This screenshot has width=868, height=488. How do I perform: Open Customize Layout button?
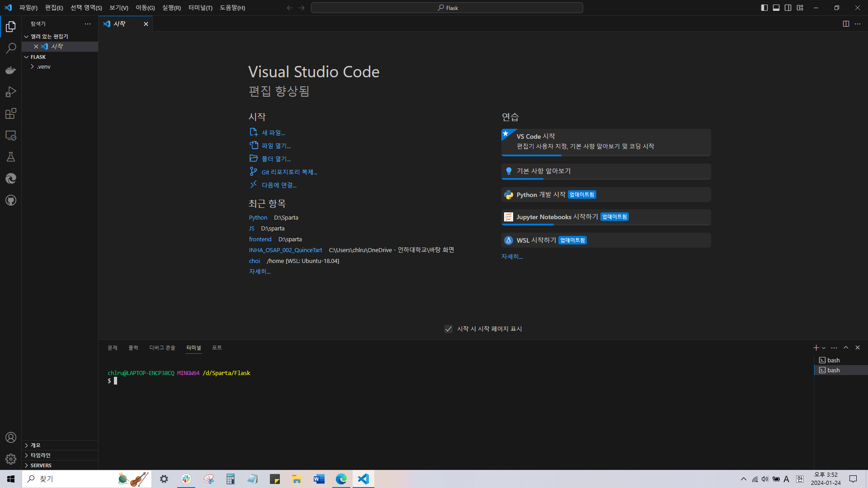coord(800,8)
